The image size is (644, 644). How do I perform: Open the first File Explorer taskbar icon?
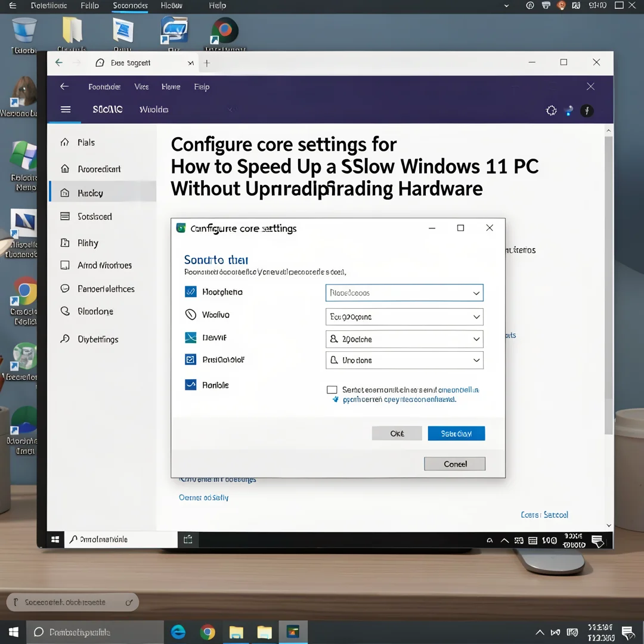(236, 632)
